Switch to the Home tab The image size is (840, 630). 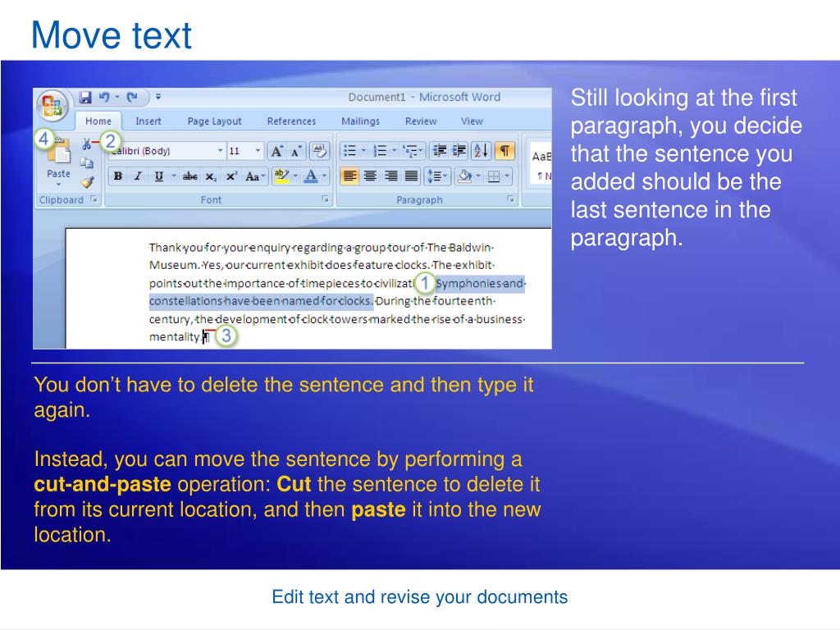[98, 121]
